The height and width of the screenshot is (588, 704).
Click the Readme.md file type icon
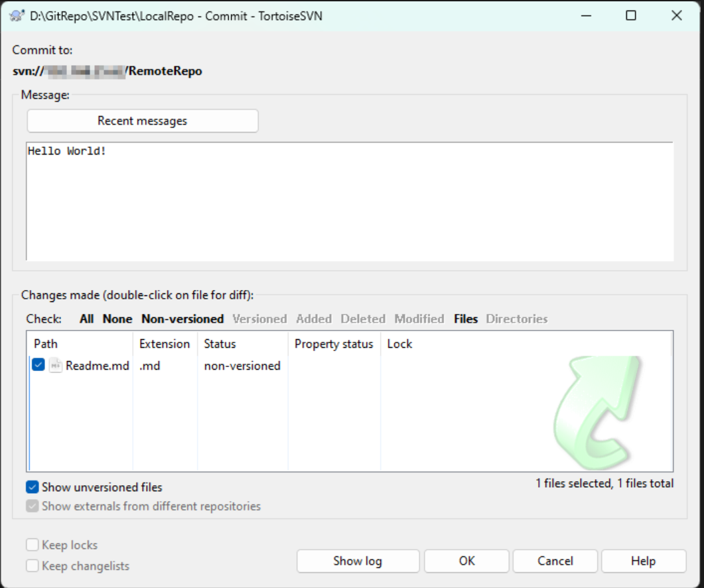[55, 366]
